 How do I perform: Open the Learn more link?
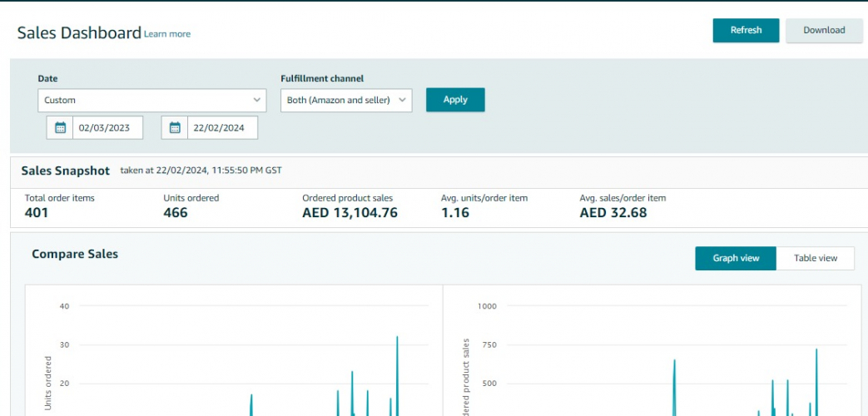pyautogui.click(x=167, y=34)
